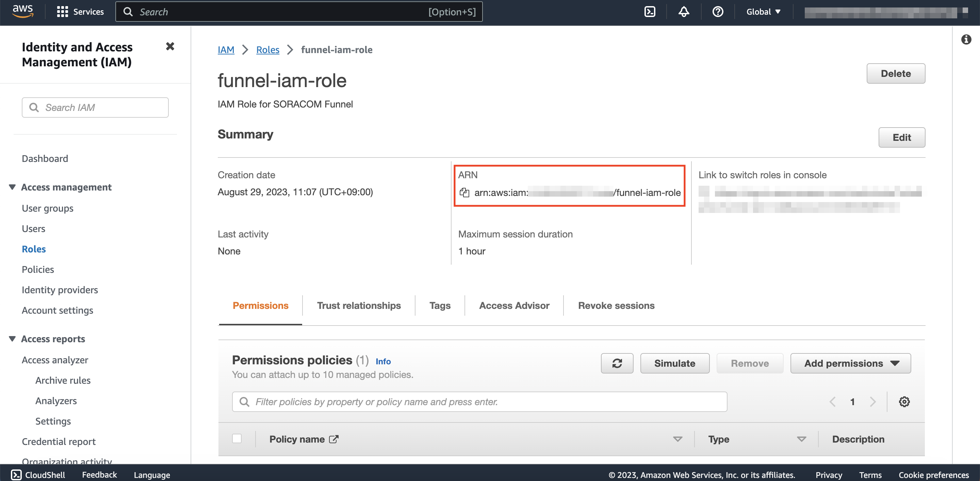Click the Delete role button
This screenshot has height=481, width=980.
(x=895, y=73)
